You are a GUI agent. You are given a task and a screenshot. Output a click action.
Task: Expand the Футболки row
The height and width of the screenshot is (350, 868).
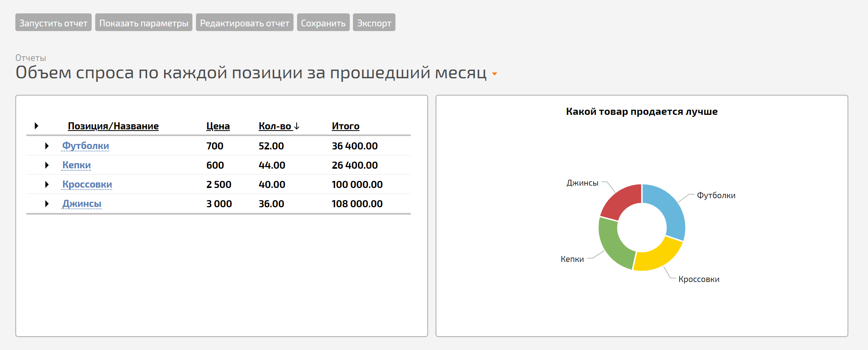[x=47, y=146]
